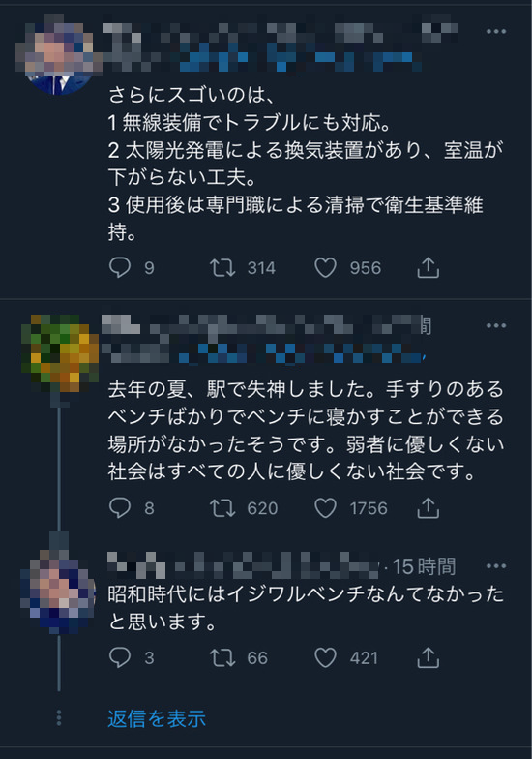Show replies via 返信を表示 link
The image size is (532, 759).
[x=157, y=718]
